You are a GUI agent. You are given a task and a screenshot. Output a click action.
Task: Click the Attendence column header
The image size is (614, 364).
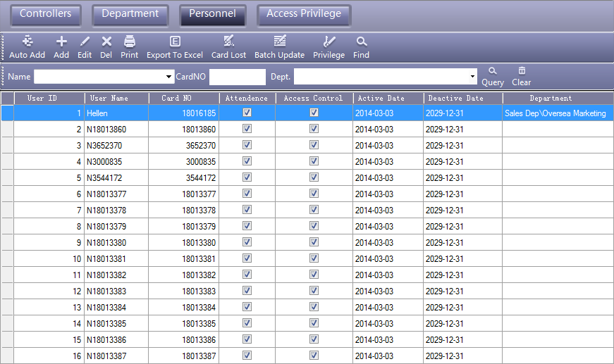[247, 98]
